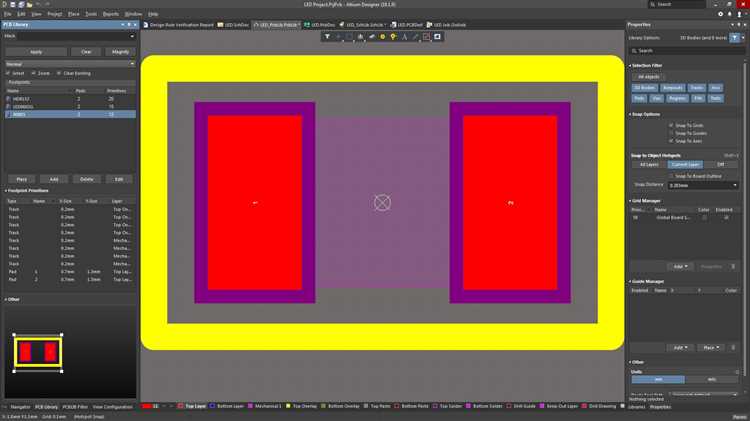Viewport: 750px width, 421px height.
Task: Toggle the Snap To Grids checkbox
Action: point(671,125)
